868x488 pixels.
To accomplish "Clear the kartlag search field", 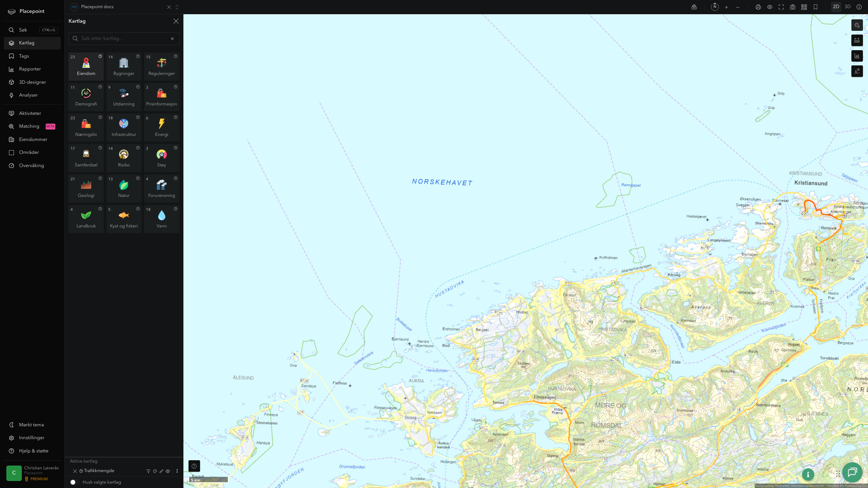I will tap(172, 39).
